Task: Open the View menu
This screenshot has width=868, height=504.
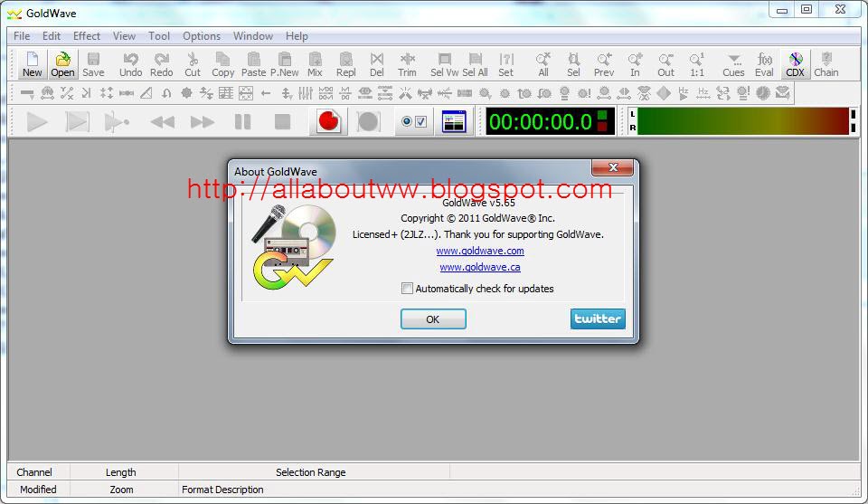Action: 124,36
